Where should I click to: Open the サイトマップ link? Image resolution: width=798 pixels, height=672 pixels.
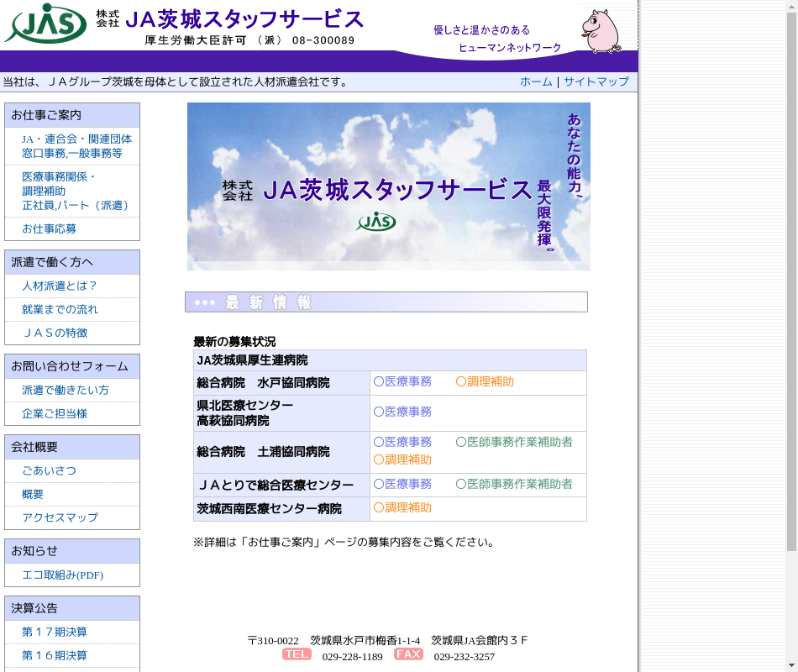(x=596, y=81)
